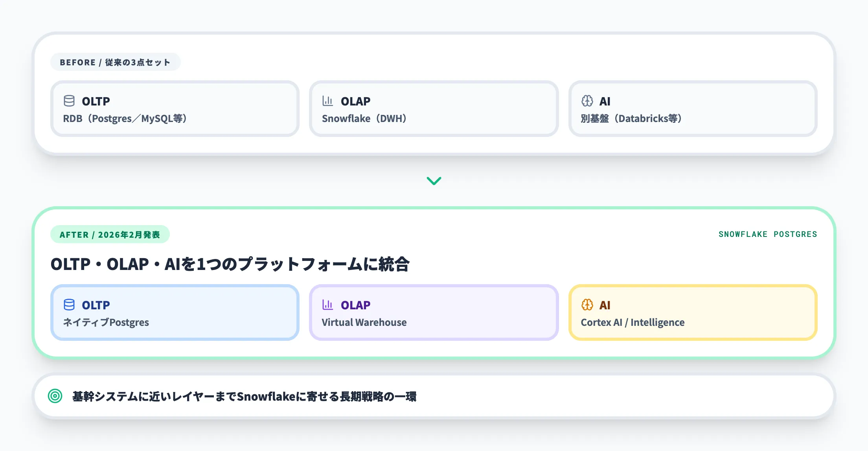
Task: Click the purple OLAP title in the After panel
Action: click(x=355, y=305)
